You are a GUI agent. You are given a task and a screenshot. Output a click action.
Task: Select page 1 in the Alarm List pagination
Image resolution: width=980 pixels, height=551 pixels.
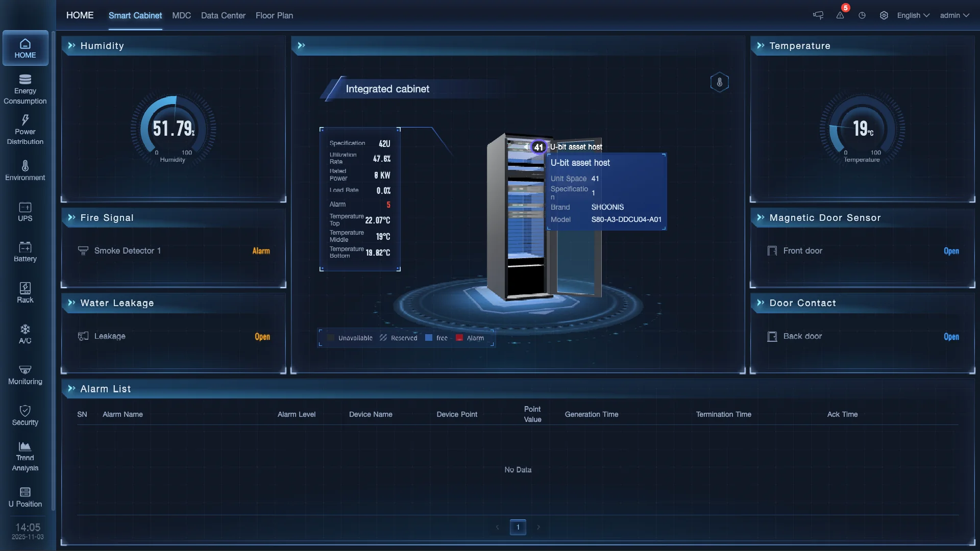(518, 527)
